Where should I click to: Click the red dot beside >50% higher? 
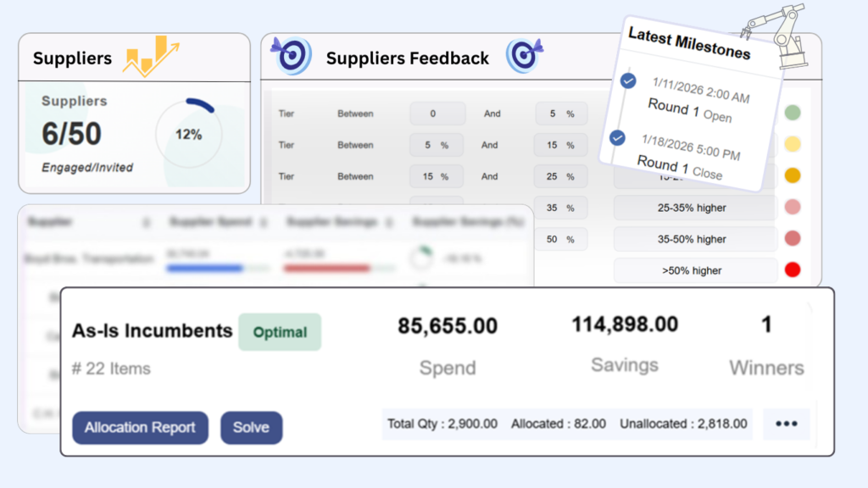tap(793, 270)
